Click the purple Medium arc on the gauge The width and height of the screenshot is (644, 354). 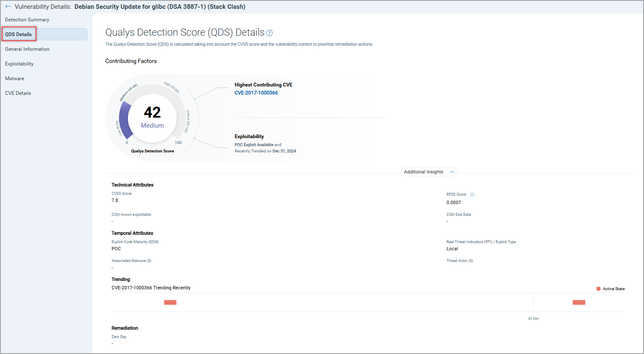click(124, 120)
